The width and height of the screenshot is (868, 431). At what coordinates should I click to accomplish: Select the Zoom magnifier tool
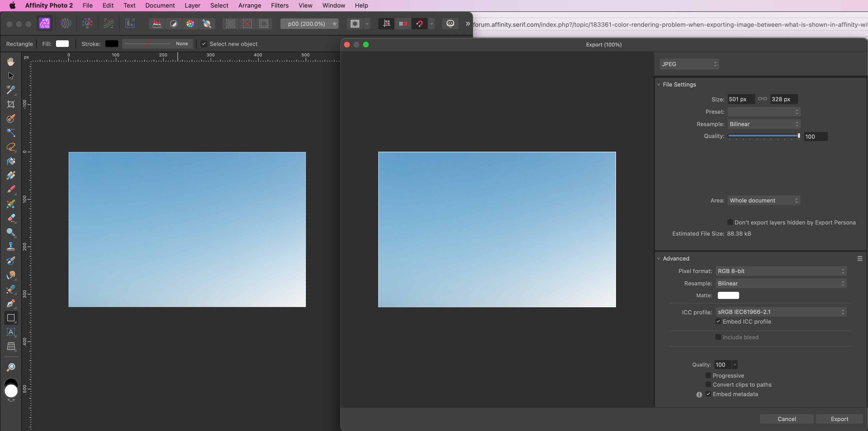[x=11, y=367]
